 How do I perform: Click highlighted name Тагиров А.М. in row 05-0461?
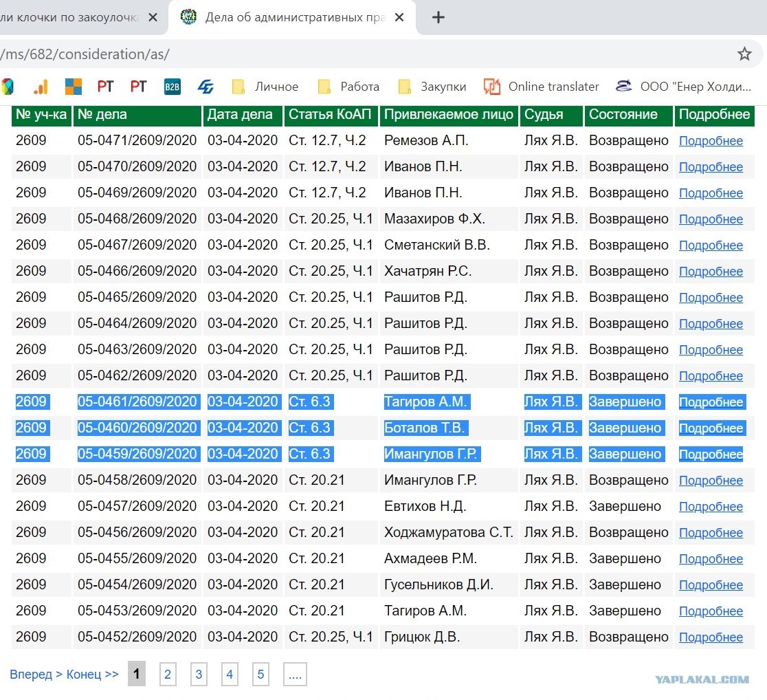(425, 402)
